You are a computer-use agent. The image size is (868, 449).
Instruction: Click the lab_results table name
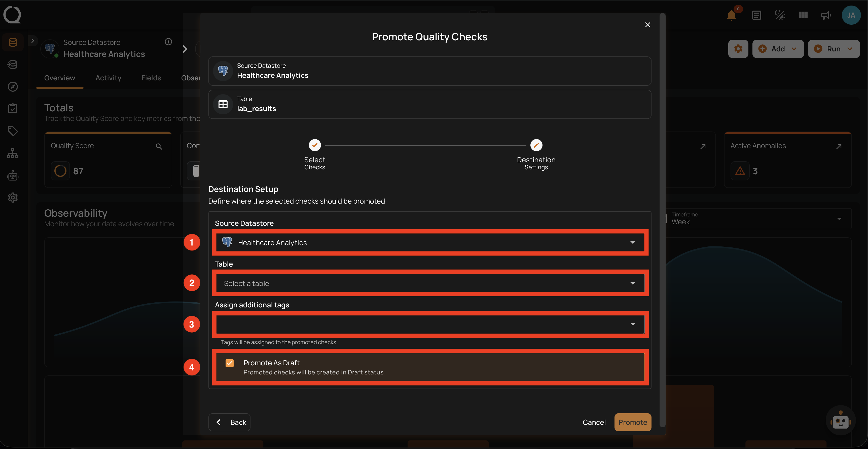[x=257, y=109]
